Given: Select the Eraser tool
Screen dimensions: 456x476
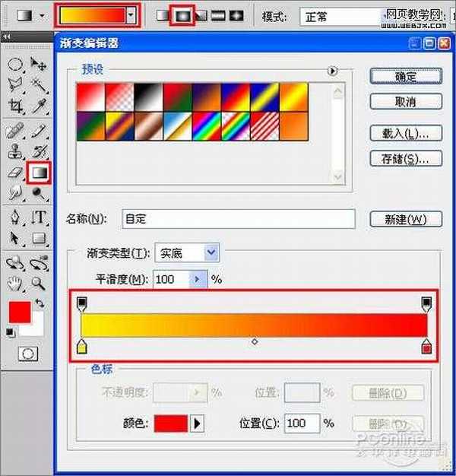Looking at the screenshot, I should pyautogui.click(x=15, y=172).
